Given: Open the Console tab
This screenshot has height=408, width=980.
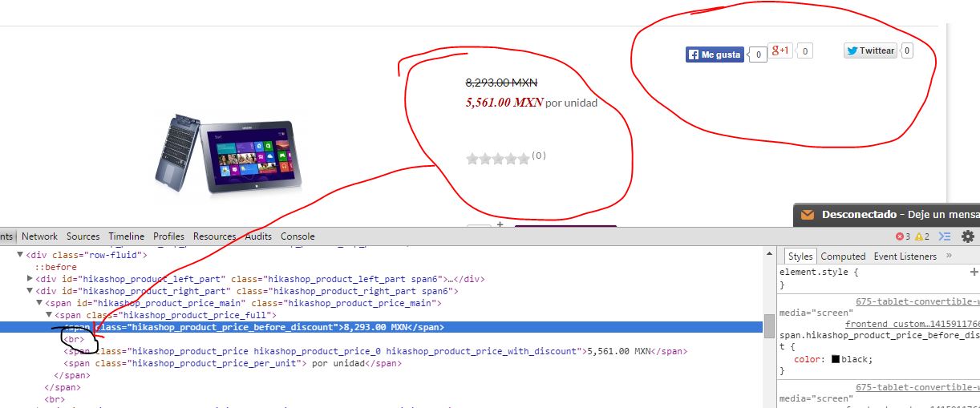Looking at the screenshot, I should pos(298,236).
